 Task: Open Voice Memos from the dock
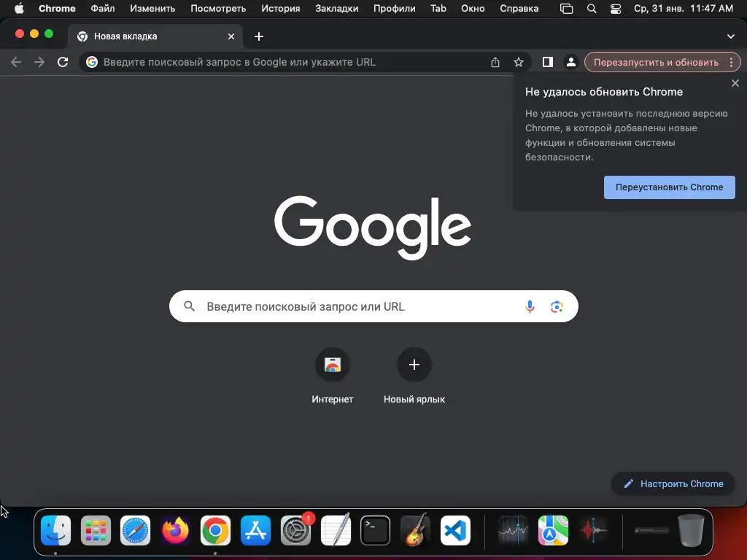[593, 531]
